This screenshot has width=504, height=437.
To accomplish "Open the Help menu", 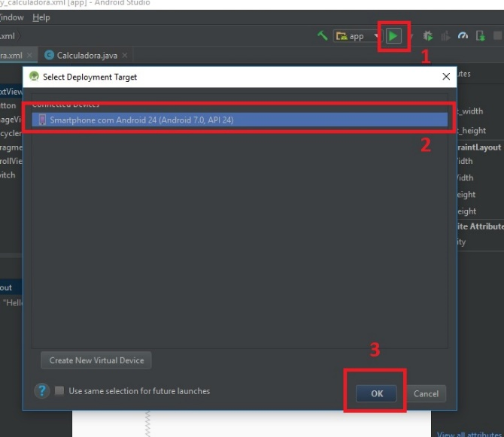I will click(41, 17).
